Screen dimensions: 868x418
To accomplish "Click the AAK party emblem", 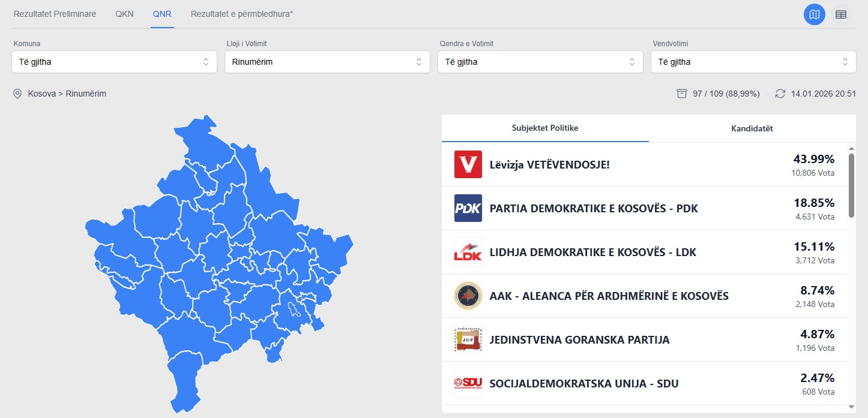I will 468,296.
